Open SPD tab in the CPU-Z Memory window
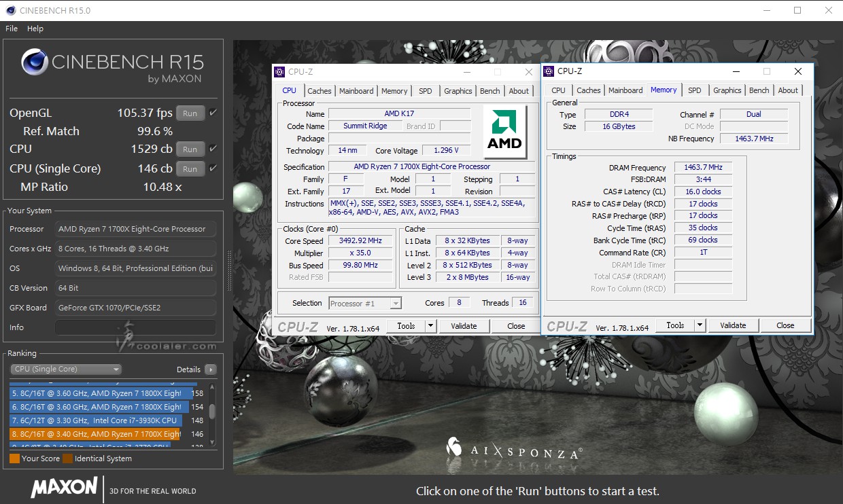 695,90
